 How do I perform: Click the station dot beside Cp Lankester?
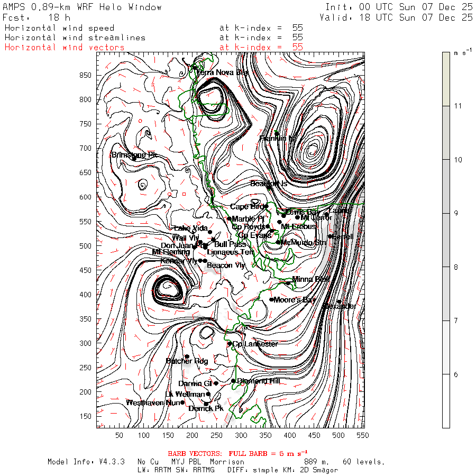(230, 344)
